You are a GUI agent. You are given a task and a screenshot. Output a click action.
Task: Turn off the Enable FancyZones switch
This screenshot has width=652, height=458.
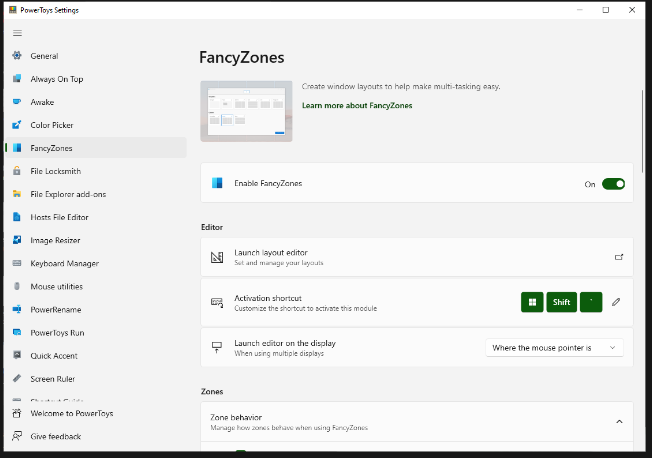point(613,184)
